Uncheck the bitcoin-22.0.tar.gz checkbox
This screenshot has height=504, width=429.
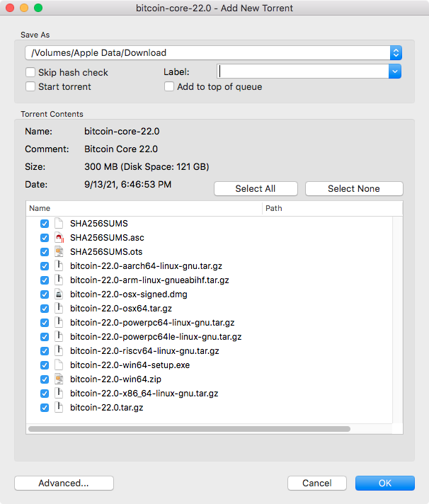[45, 408]
